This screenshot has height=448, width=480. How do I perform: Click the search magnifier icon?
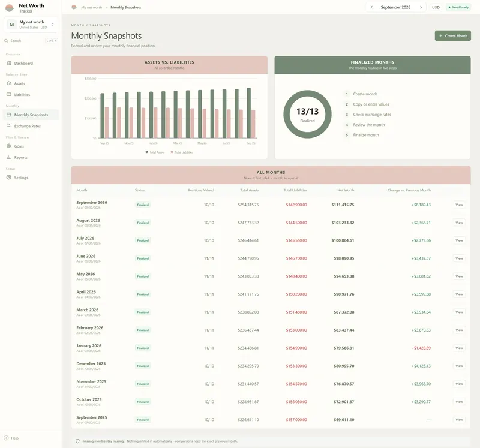tap(6, 41)
